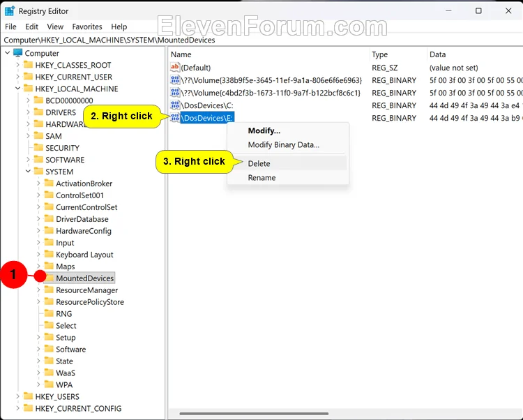Click the registry path address bar

tap(261, 40)
